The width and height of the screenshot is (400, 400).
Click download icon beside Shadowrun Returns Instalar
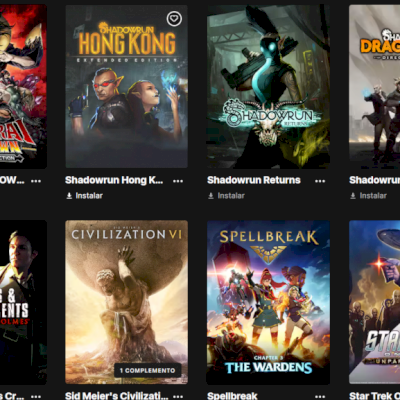pos(211,196)
